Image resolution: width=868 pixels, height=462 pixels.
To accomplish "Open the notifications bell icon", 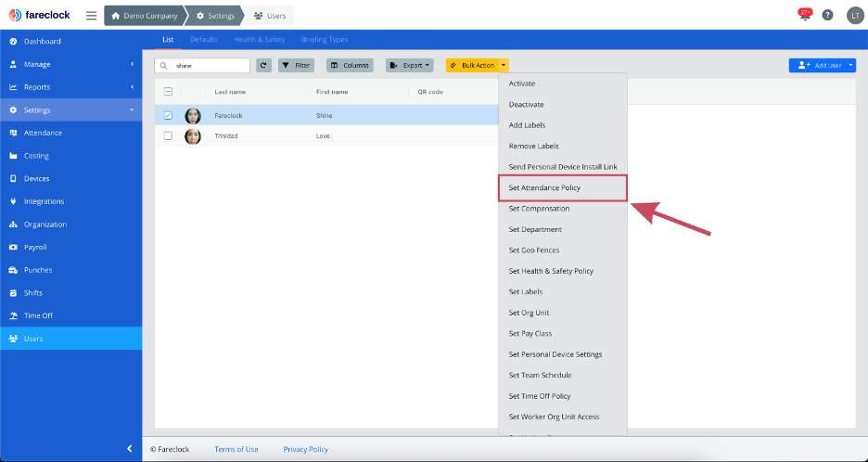I will pyautogui.click(x=805, y=16).
